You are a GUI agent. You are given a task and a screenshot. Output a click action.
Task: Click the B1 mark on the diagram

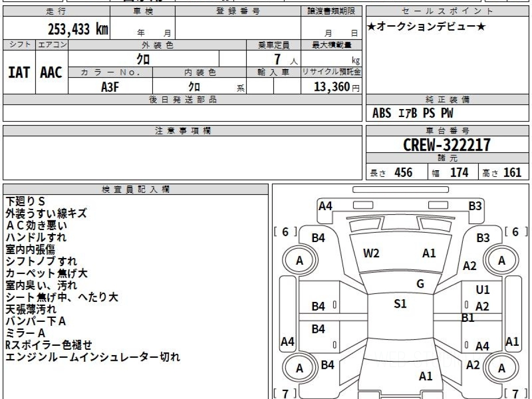[x=468, y=317]
